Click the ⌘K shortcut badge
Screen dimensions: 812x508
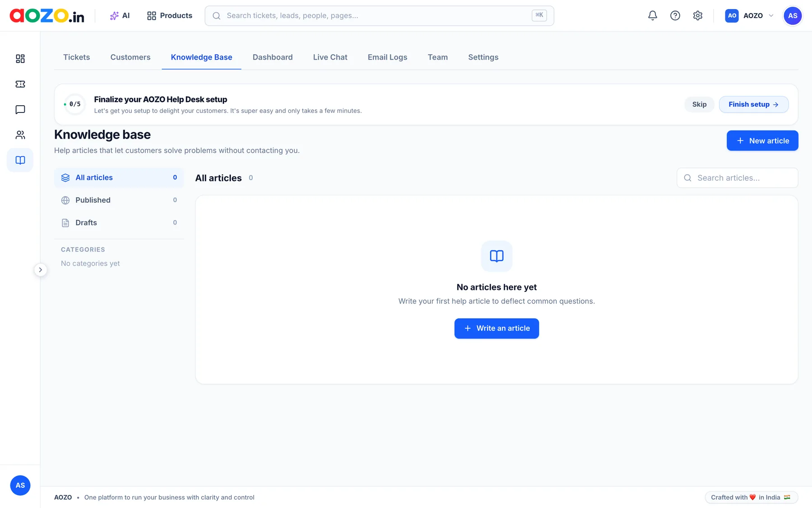pos(540,15)
